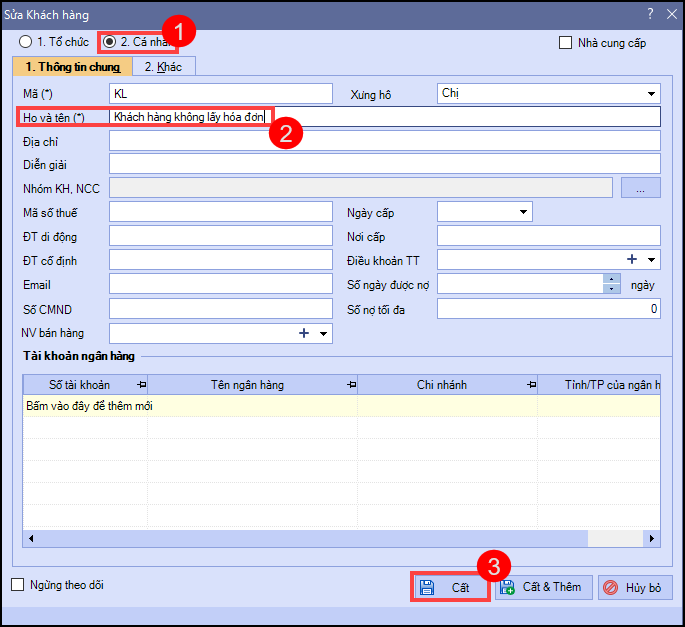The height and width of the screenshot is (627, 685).
Task: Tick the Ngừng theo dõi checkbox
Action: [x=17, y=585]
